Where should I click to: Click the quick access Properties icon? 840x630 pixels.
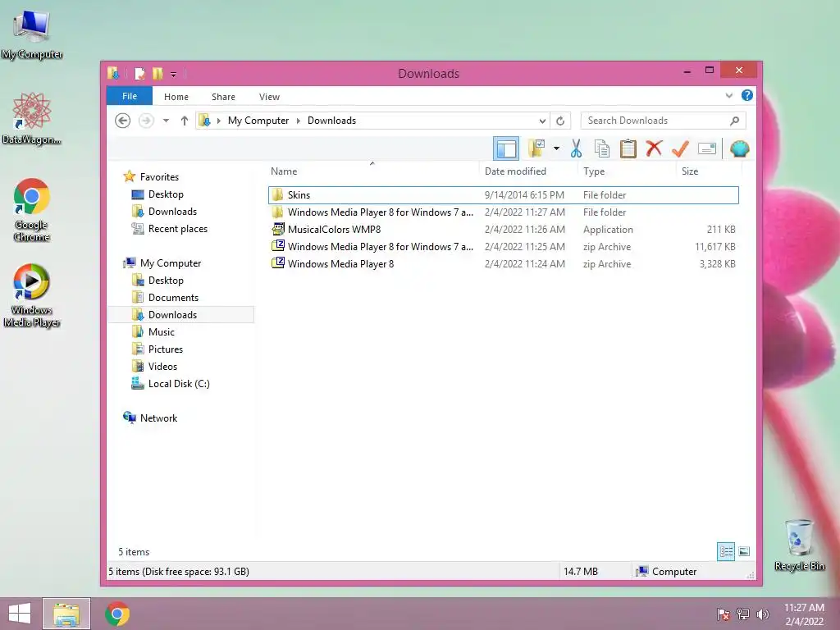(139, 73)
